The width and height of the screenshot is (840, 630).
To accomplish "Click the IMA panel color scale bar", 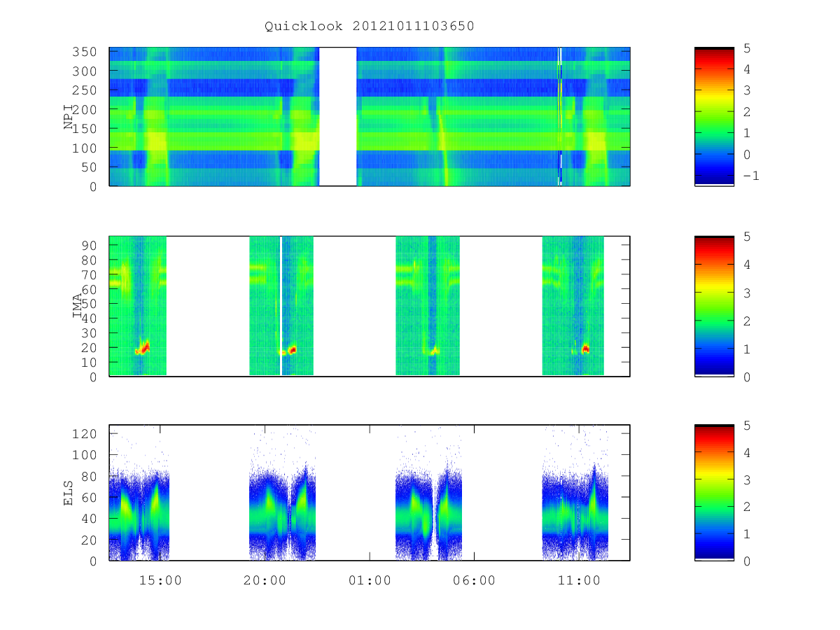I will 714,306.
